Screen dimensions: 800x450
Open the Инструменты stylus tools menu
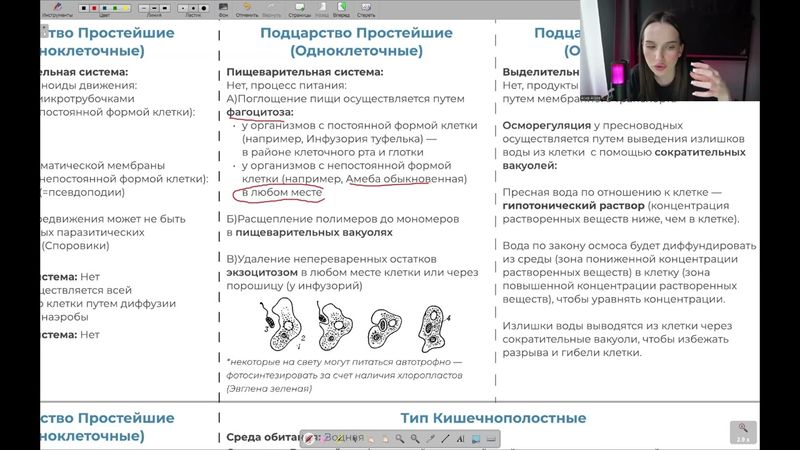click(x=57, y=9)
